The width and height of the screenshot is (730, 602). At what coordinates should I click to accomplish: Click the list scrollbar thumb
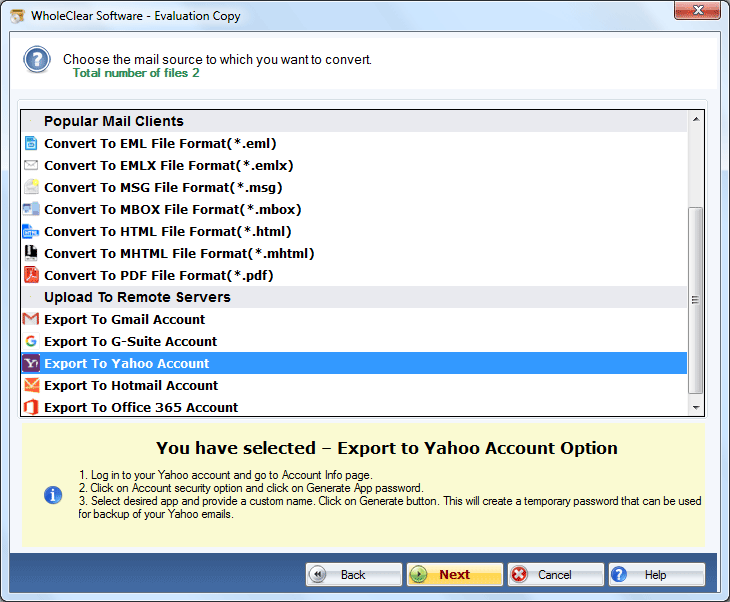(x=696, y=300)
